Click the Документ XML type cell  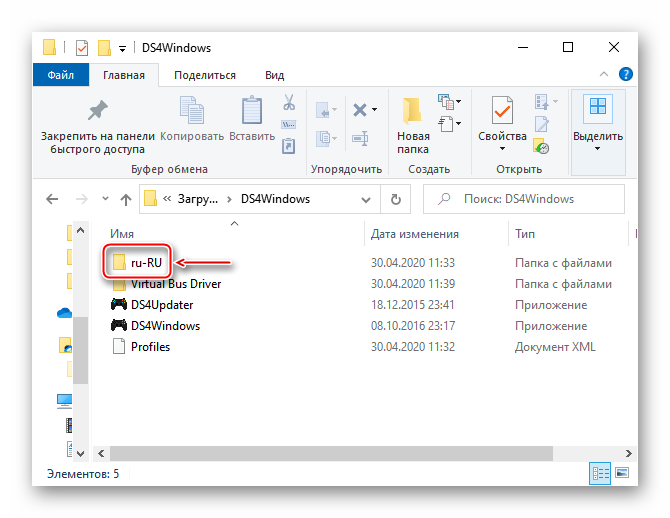pyautogui.click(x=555, y=347)
